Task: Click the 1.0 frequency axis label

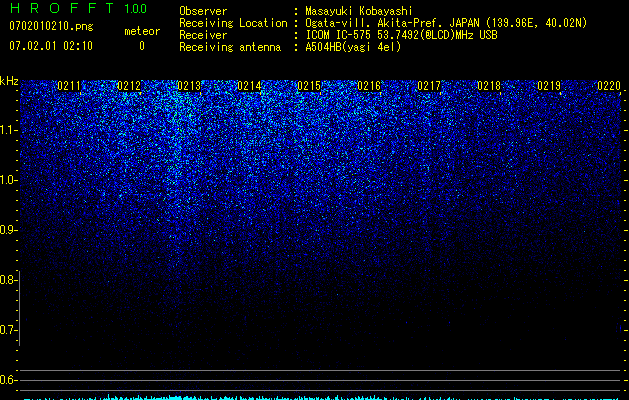Action: [7, 180]
